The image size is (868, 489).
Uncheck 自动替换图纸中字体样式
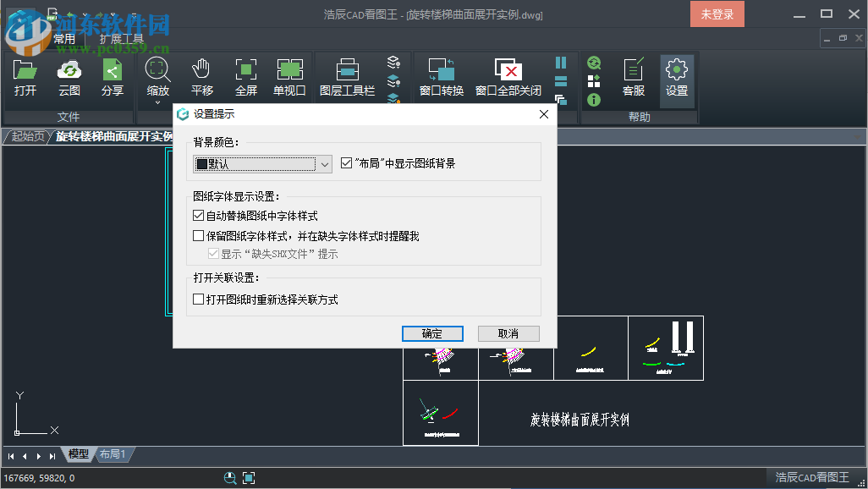pos(198,216)
